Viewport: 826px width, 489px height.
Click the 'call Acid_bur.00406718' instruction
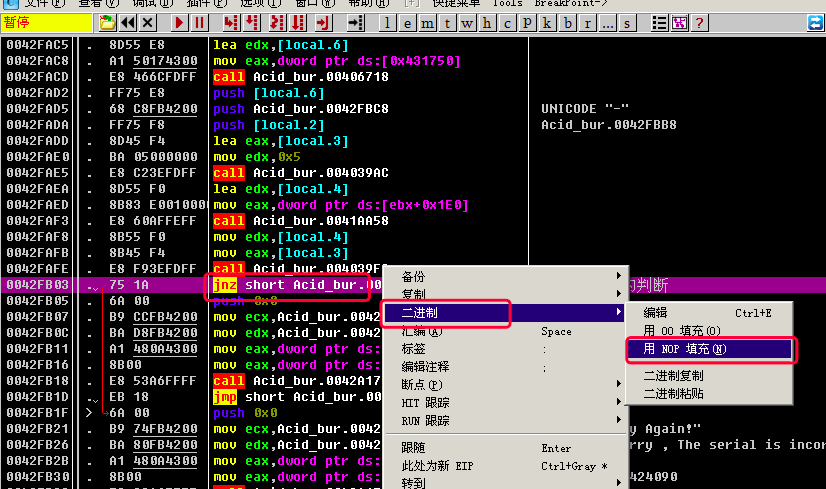(x=301, y=77)
